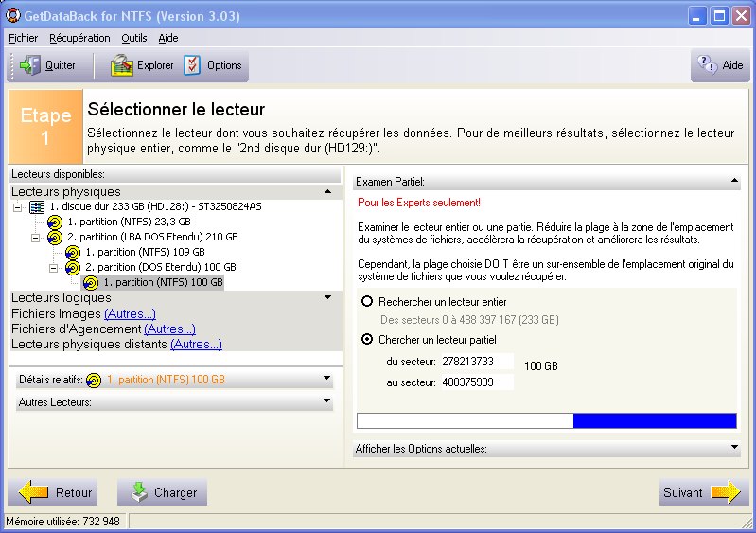
Task: Click the icon of partition (NTFS) 23,3 GB
Action: (x=55, y=222)
